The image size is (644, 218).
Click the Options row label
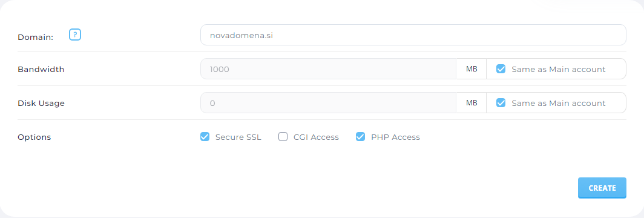coord(34,137)
